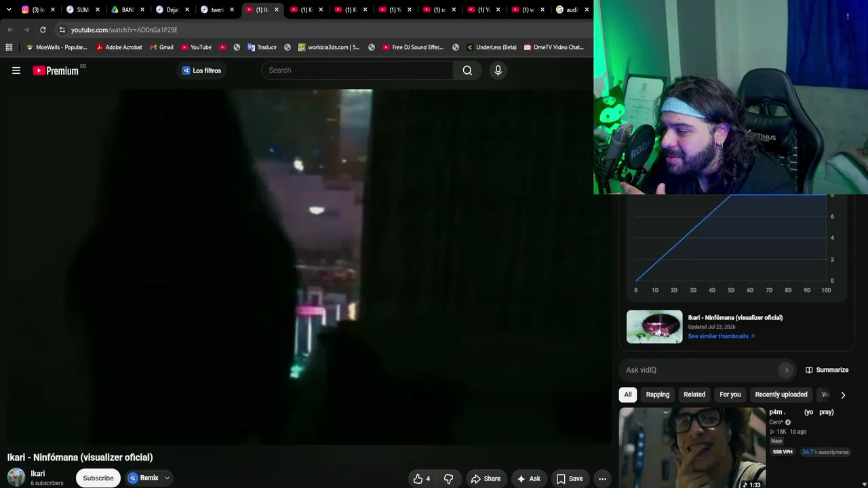Follow the See similar thumbnails link
868x488 pixels.
722,336
